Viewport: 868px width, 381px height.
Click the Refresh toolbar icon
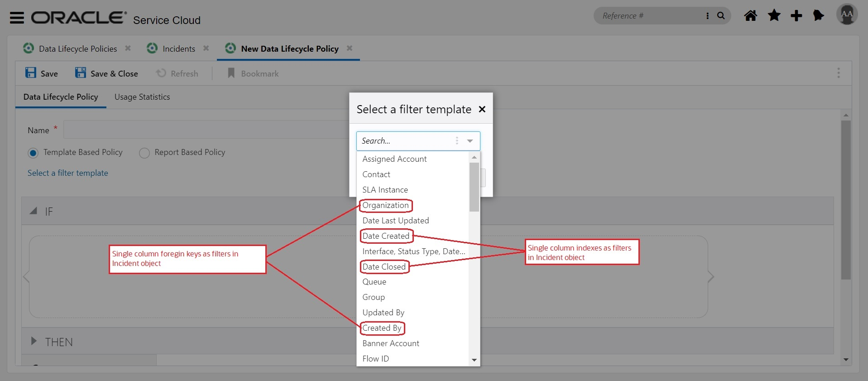click(161, 73)
